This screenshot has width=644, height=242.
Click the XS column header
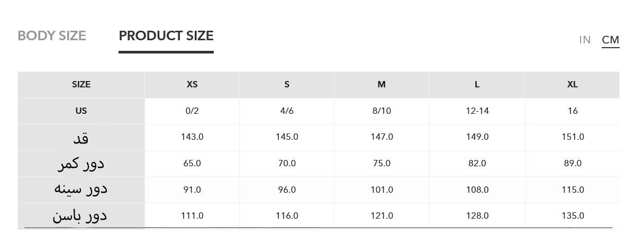point(192,85)
